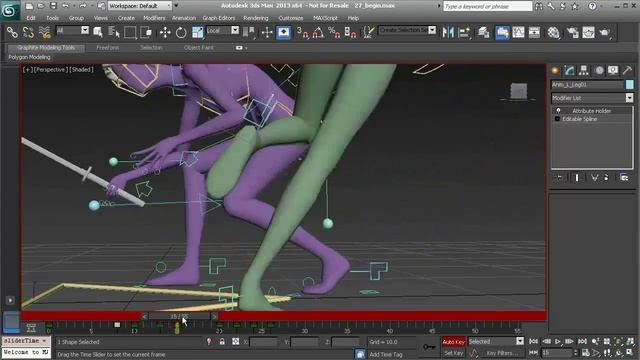
Task: Activate the Select and Rotate tool
Action: click(181, 32)
